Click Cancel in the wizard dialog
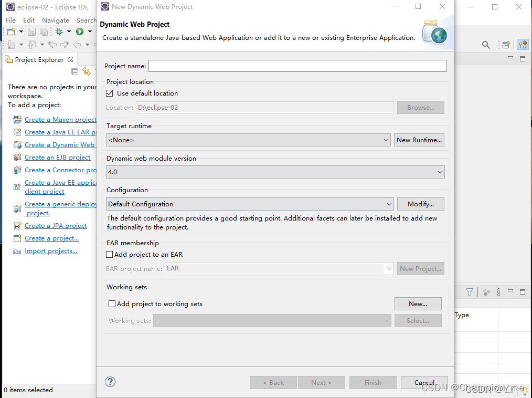Image resolution: width=532 pixels, height=398 pixels. (x=424, y=382)
